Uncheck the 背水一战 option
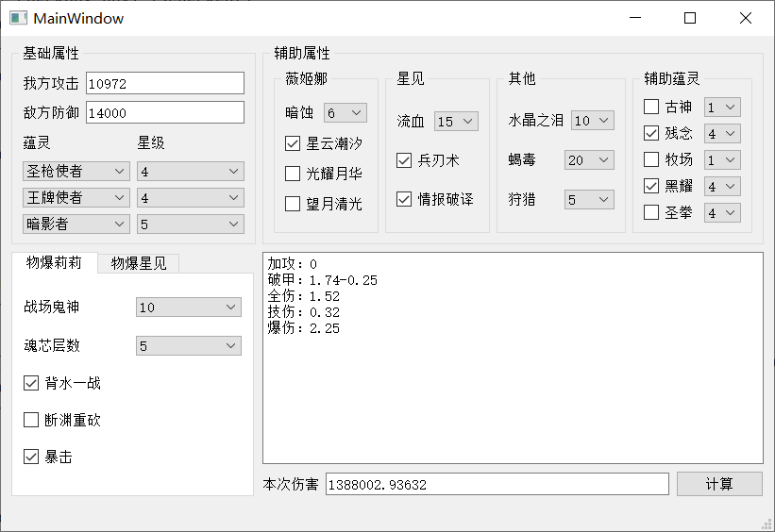 31,383
